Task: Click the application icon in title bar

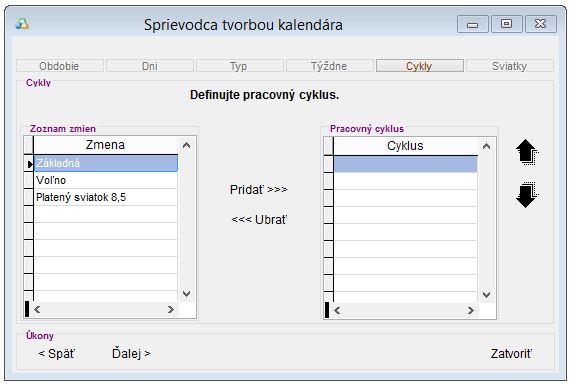Action: click(22, 24)
